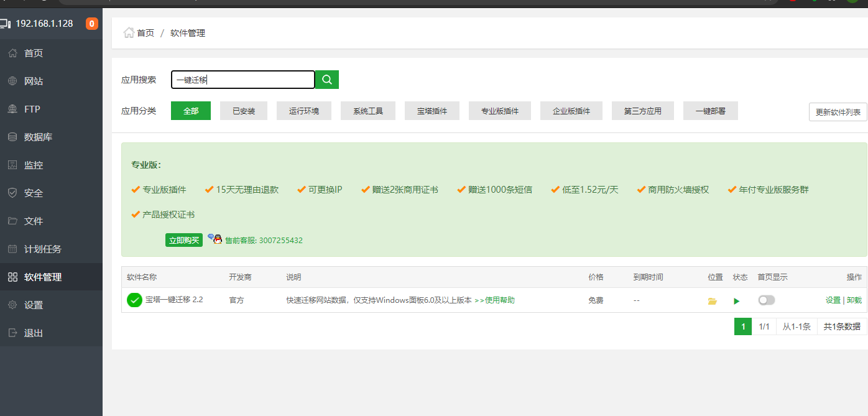
Task: Click the 到期时间 column header
Action: click(648, 277)
